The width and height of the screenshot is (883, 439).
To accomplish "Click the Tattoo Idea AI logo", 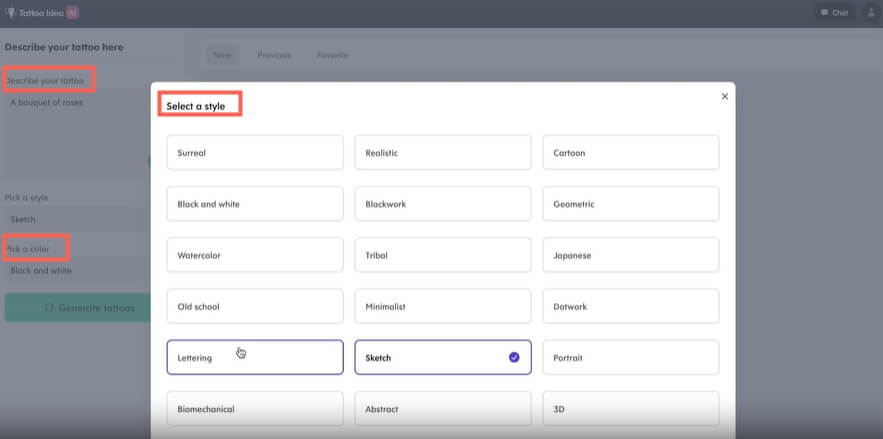I will (42, 12).
